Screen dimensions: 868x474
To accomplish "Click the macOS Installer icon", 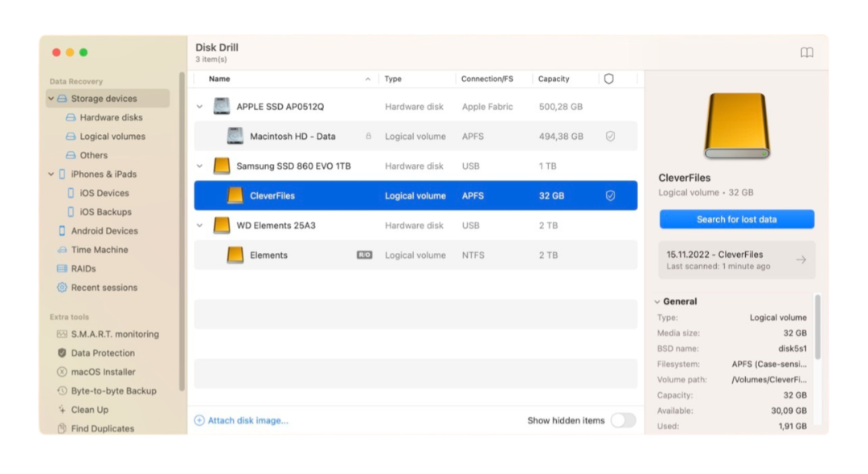I will pyautogui.click(x=62, y=372).
